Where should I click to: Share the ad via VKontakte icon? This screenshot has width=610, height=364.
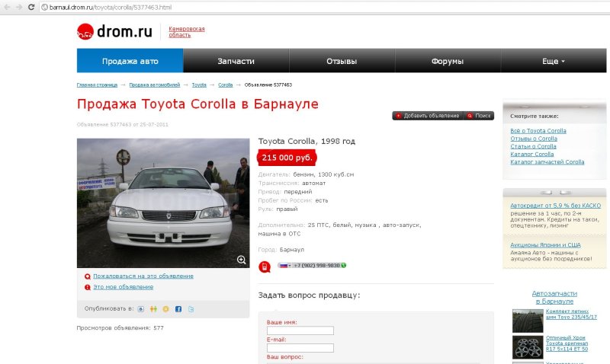pos(141,309)
